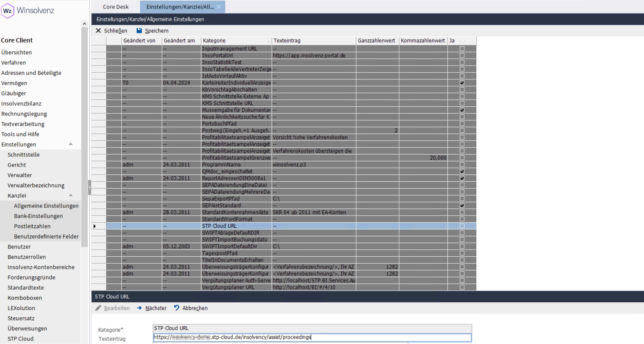Screen dimensions: 644x344
Task: Check the Ja checkbox for InsoPortalUrl
Action: coord(462,56)
